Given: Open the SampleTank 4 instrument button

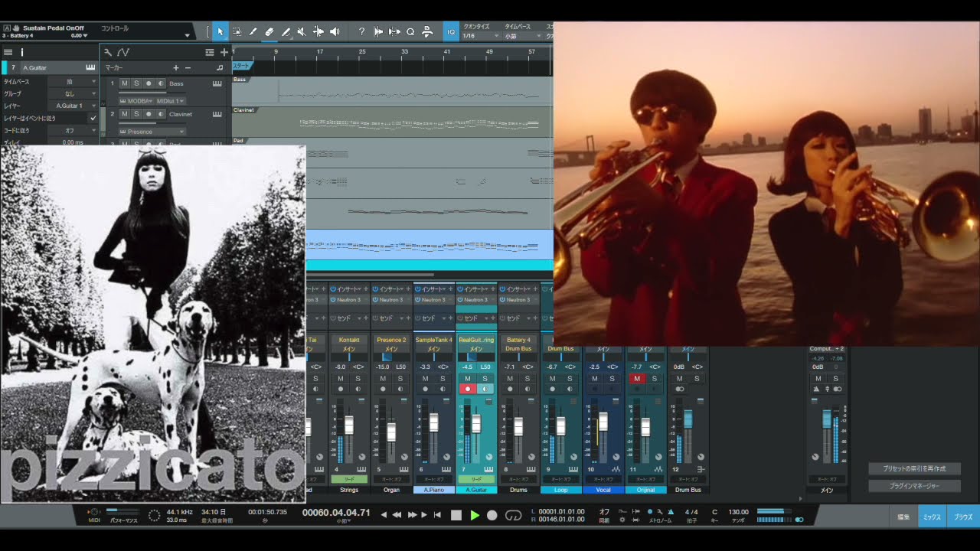Looking at the screenshot, I should [434, 340].
